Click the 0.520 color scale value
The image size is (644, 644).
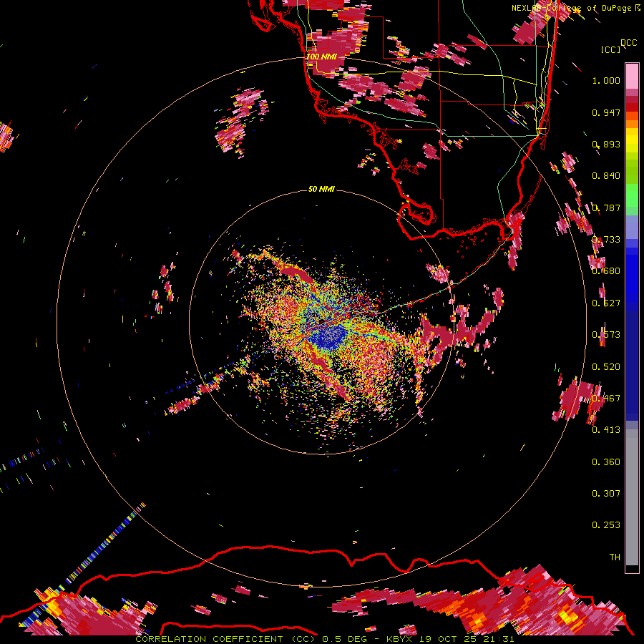click(x=606, y=367)
